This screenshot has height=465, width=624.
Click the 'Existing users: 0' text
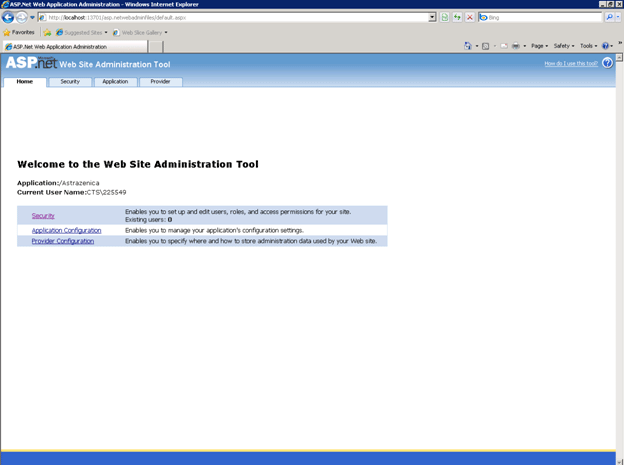point(148,220)
